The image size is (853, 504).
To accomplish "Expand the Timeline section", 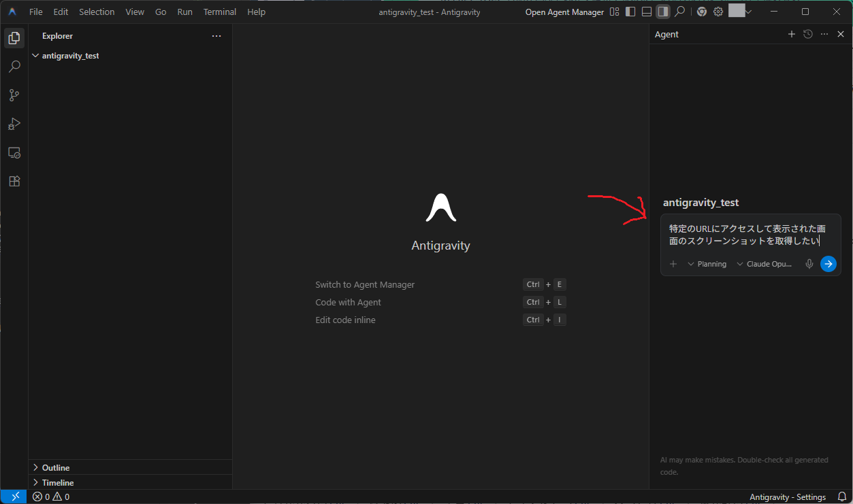I will (x=130, y=482).
